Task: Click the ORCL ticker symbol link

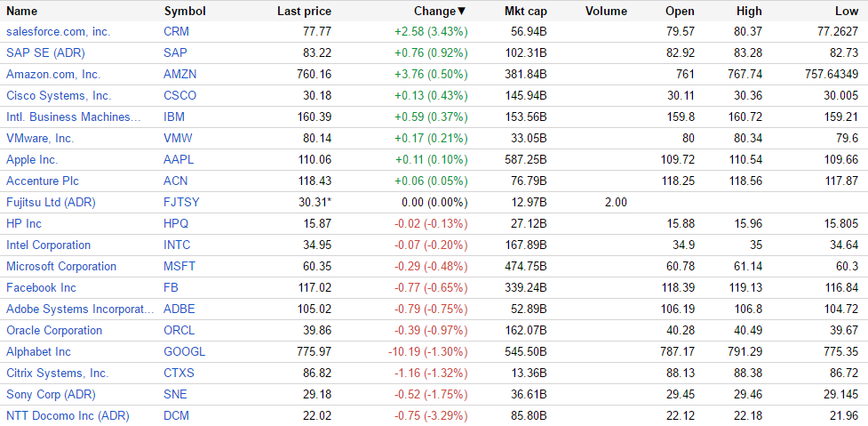Action: pyautogui.click(x=179, y=330)
